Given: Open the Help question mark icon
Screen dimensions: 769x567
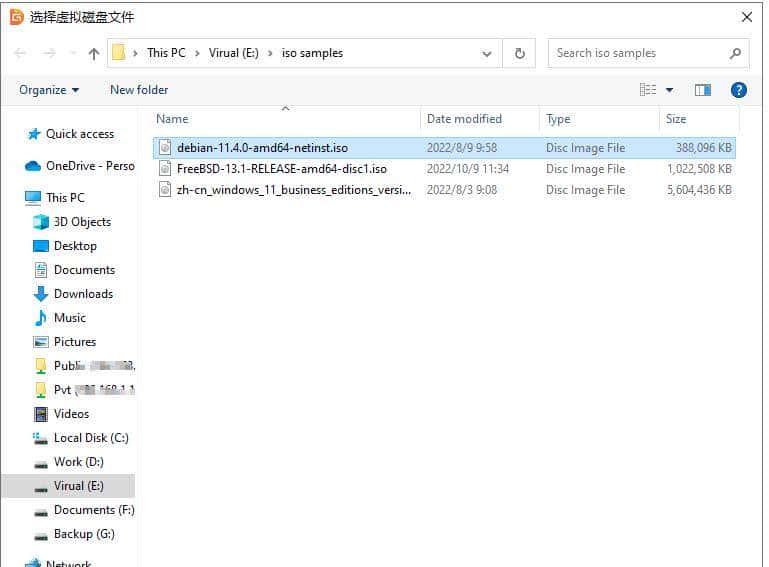Looking at the screenshot, I should point(739,90).
